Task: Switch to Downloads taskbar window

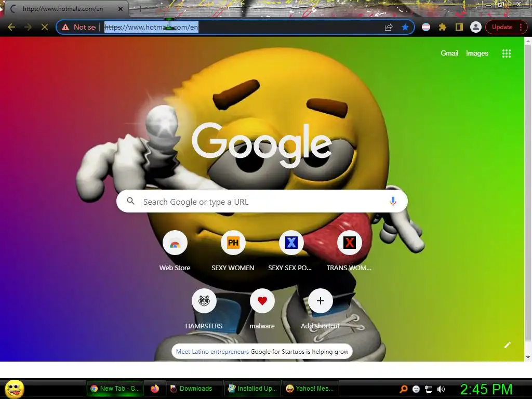Action: point(194,389)
